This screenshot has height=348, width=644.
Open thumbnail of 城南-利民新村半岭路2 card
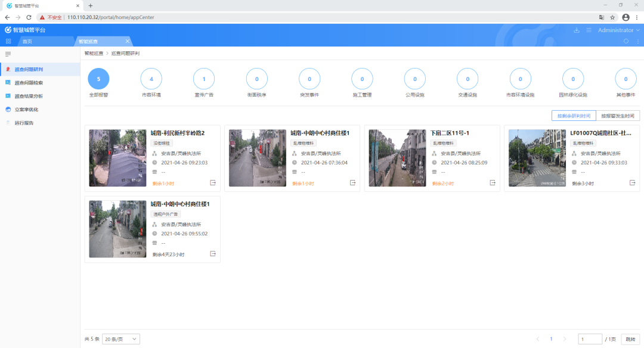click(117, 158)
